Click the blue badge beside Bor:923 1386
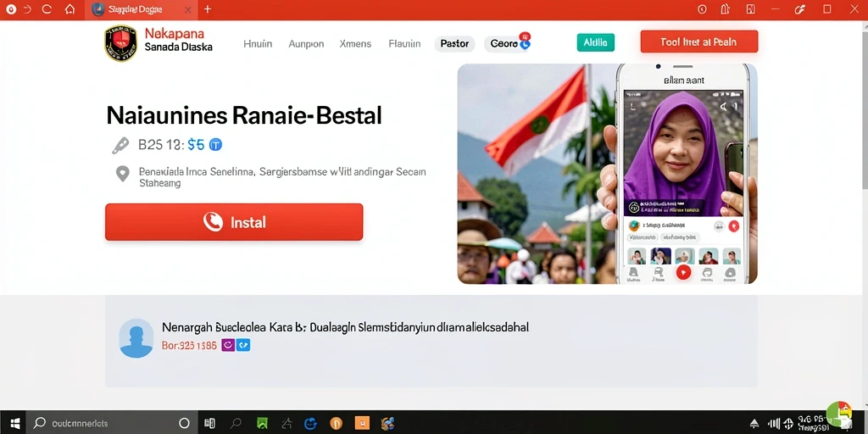 tap(243, 346)
